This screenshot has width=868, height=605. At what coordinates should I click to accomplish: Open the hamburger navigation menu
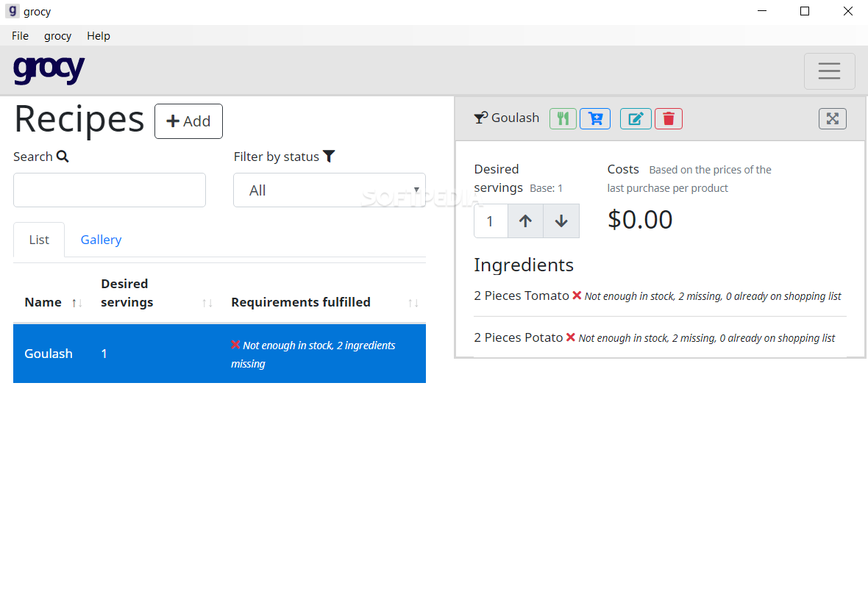829,71
